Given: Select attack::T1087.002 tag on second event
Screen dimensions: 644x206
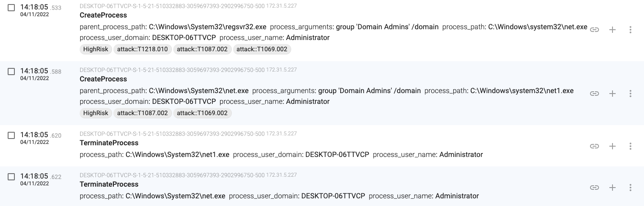Looking at the screenshot, I should (x=142, y=113).
